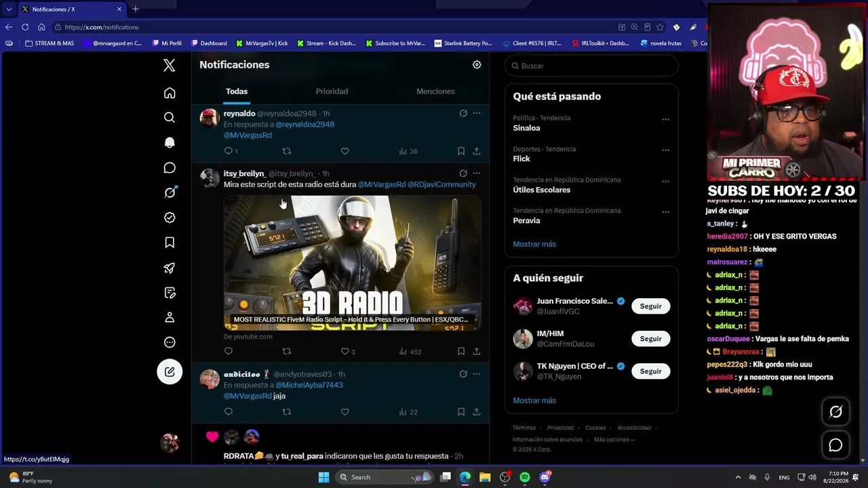868x488 pixels.
Task: Open the floating messages bubble at bottom right
Action: [x=835, y=445]
